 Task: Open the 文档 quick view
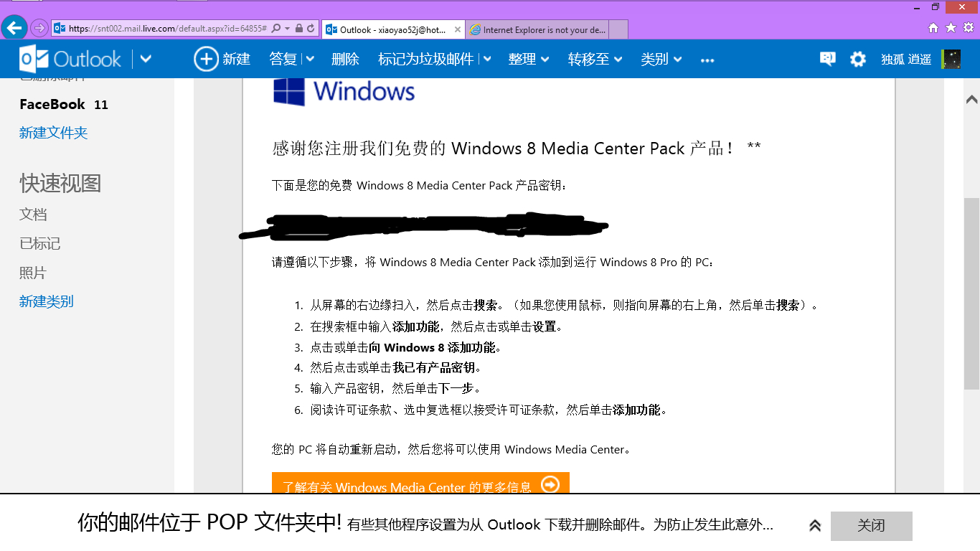click(33, 214)
